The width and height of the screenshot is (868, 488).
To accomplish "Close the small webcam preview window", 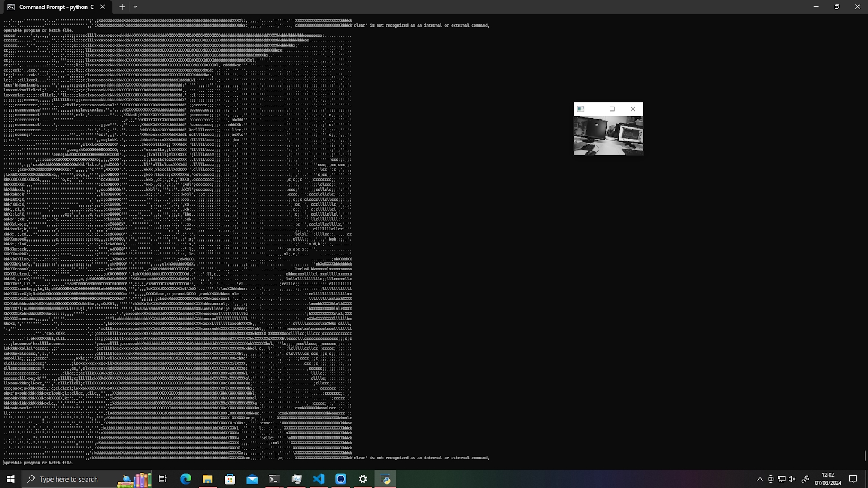I will pyautogui.click(x=633, y=109).
